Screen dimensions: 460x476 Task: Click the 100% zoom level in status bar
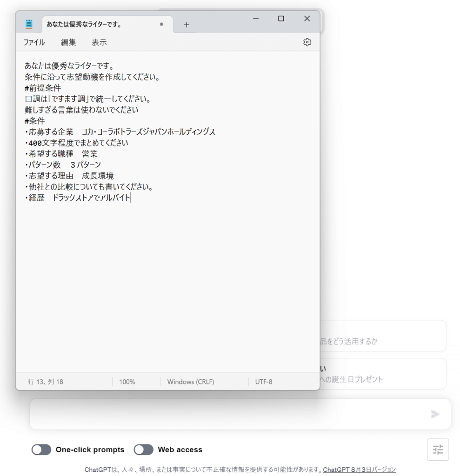pyautogui.click(x=127, y=382)
